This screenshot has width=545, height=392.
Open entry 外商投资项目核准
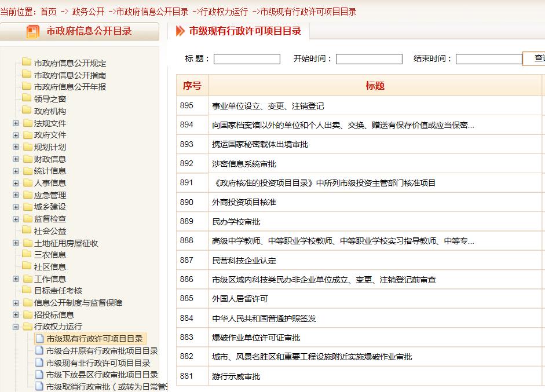(244, 202)
